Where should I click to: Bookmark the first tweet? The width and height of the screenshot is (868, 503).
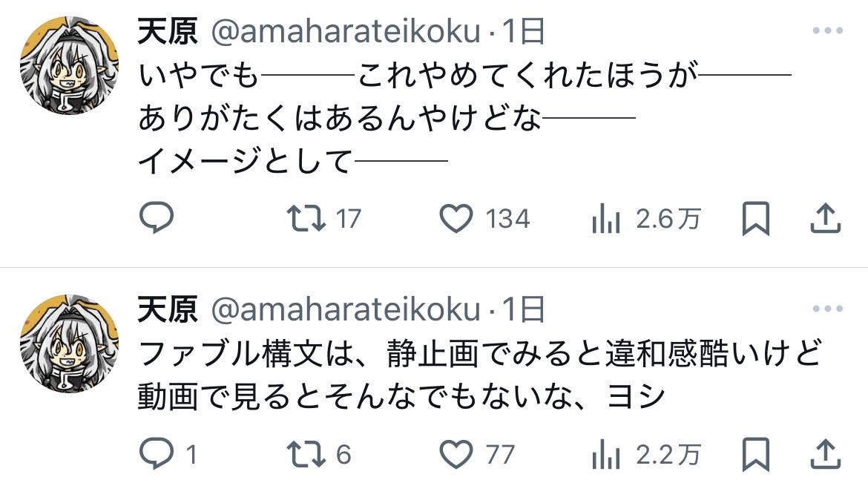(x=756, y=219)
